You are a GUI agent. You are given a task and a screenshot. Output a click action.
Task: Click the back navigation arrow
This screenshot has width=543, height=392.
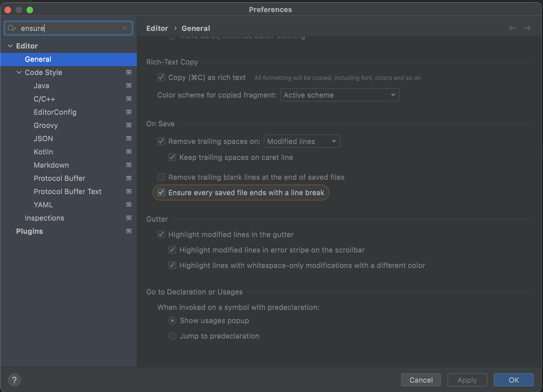click(512, 28)
